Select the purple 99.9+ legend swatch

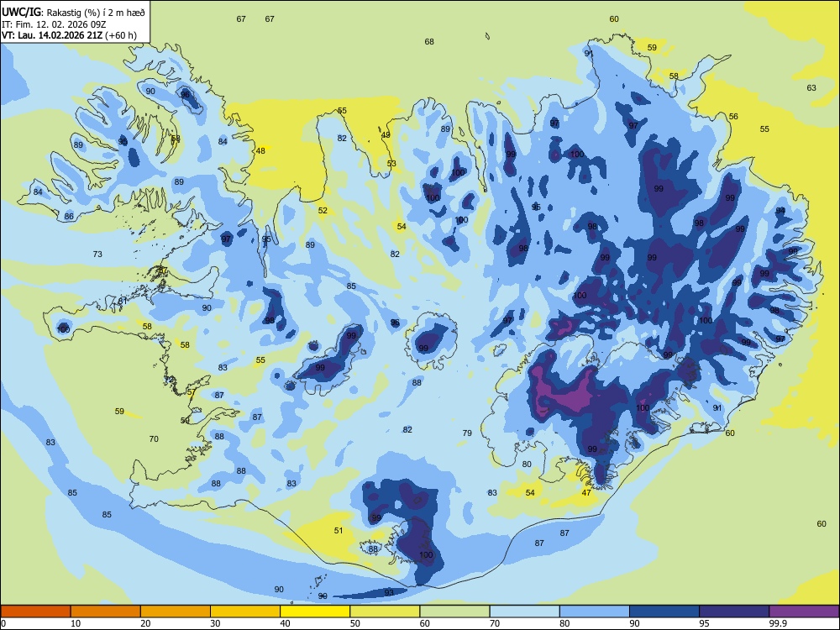click(804, 612)
